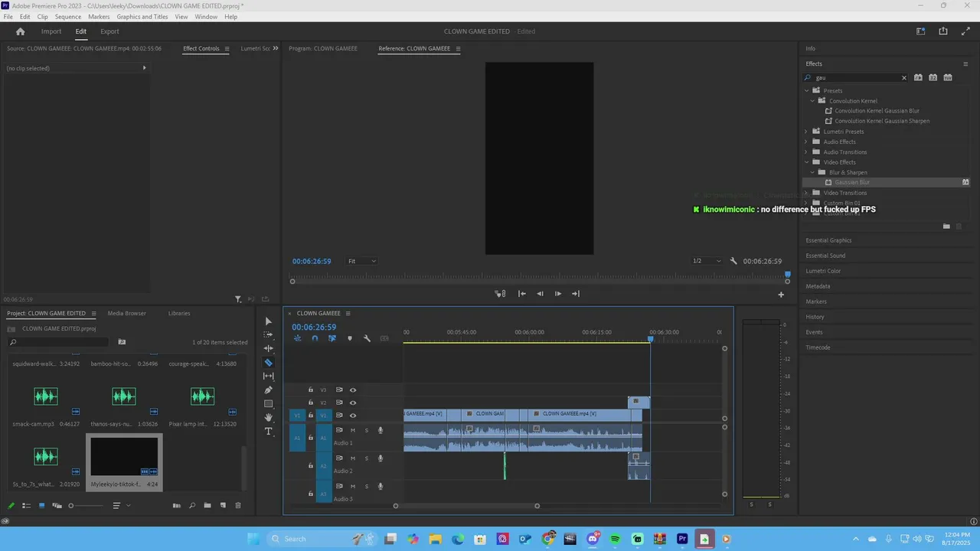
Task: Toggle lock on V3 track
Action: (310, 390)
